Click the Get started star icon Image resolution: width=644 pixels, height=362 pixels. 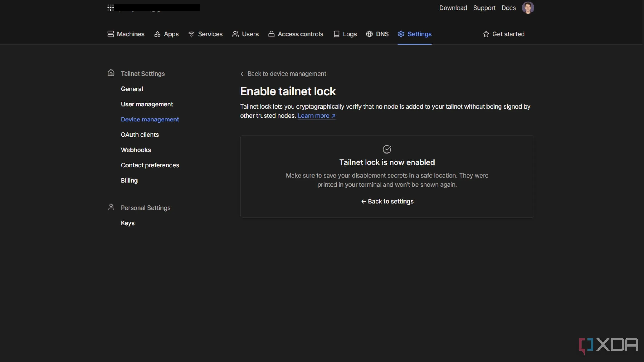pyautogui.click(x=486, y=34)
